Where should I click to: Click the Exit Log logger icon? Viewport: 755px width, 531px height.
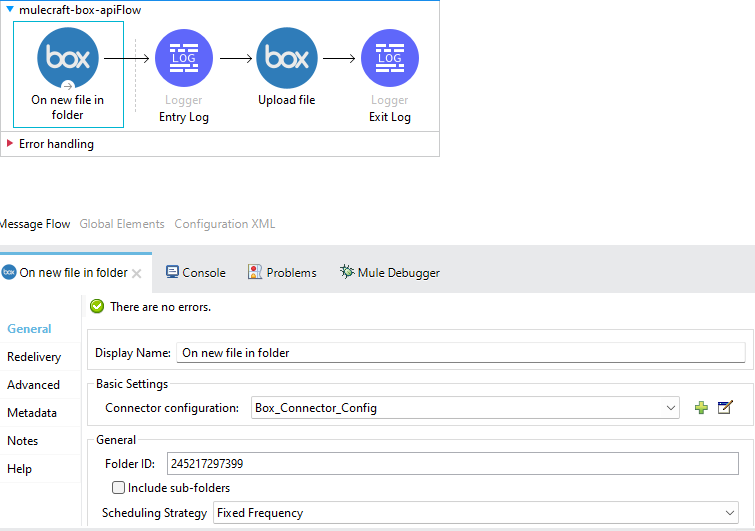pos(389,58)
